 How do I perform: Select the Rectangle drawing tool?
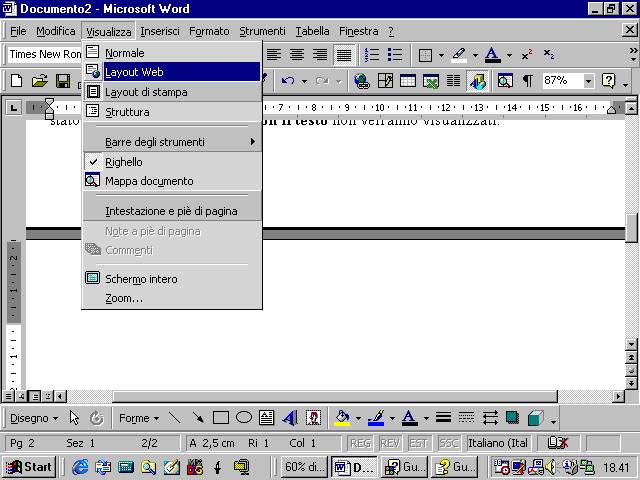pos(221,418)
